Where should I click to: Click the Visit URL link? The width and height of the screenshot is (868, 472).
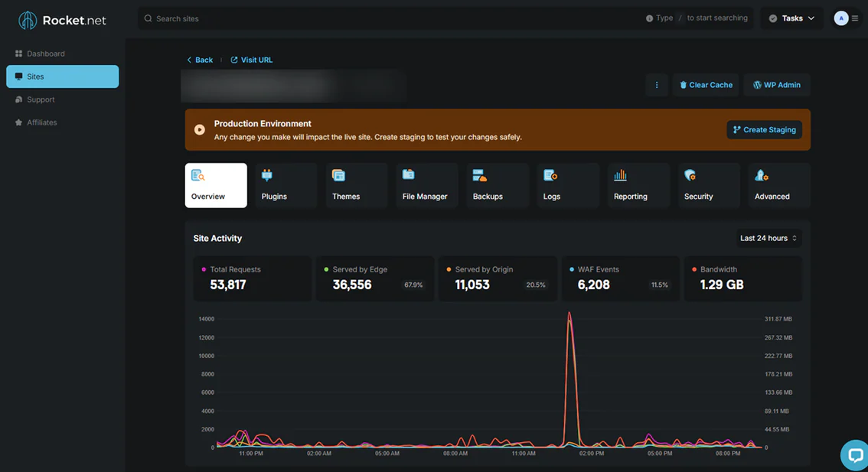click(252, 60)
